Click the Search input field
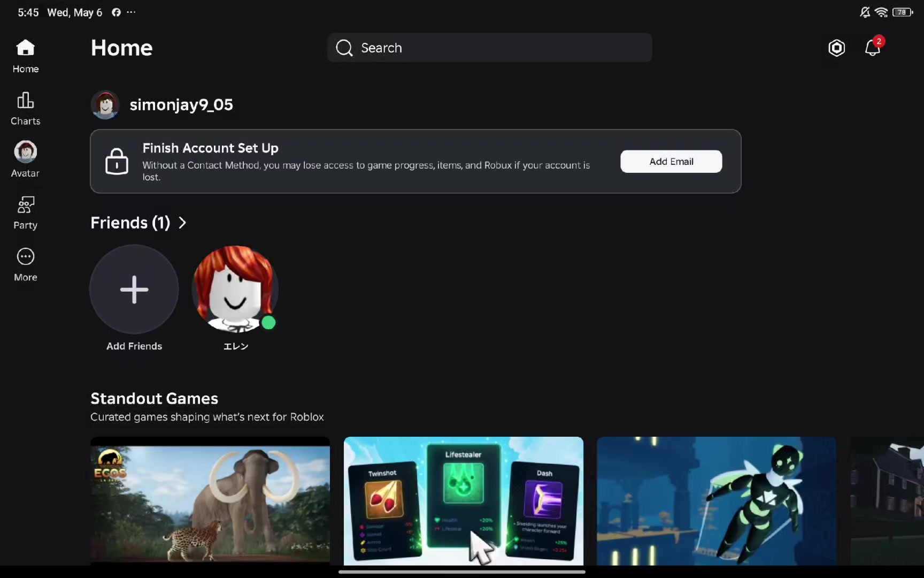Image resolution: width=924 pixels, height=578 pixels. [489, 48]
